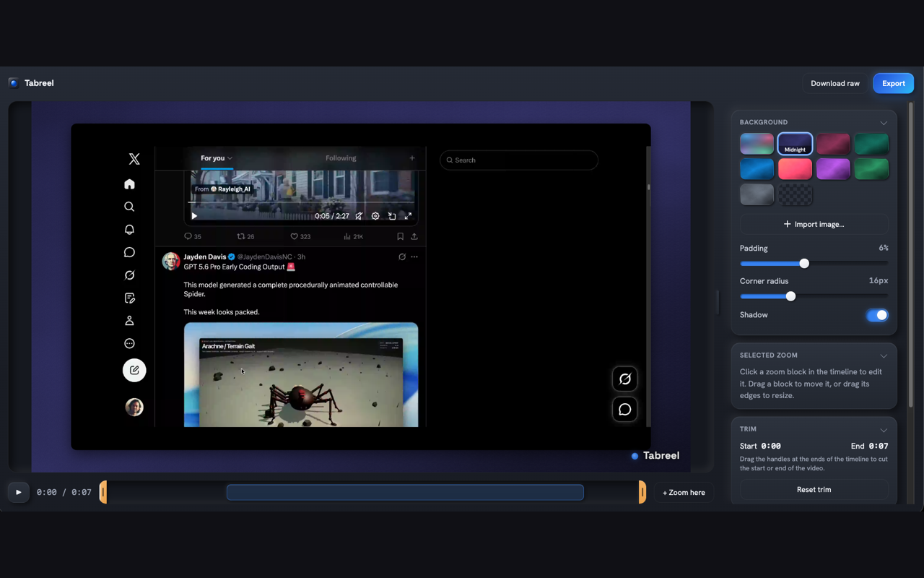Click the right panel vertical scrollbar
This screenshot has height=578, width=924.
tap(911, 254)
